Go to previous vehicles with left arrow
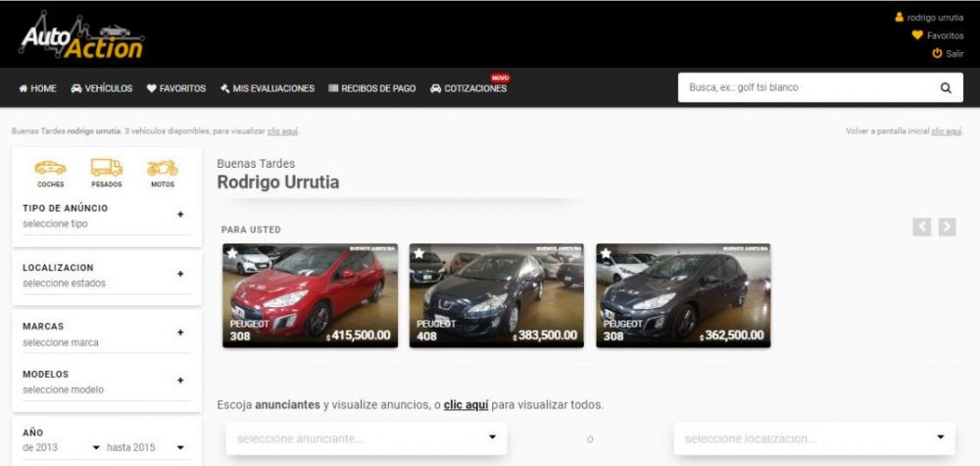 [921, 227]
